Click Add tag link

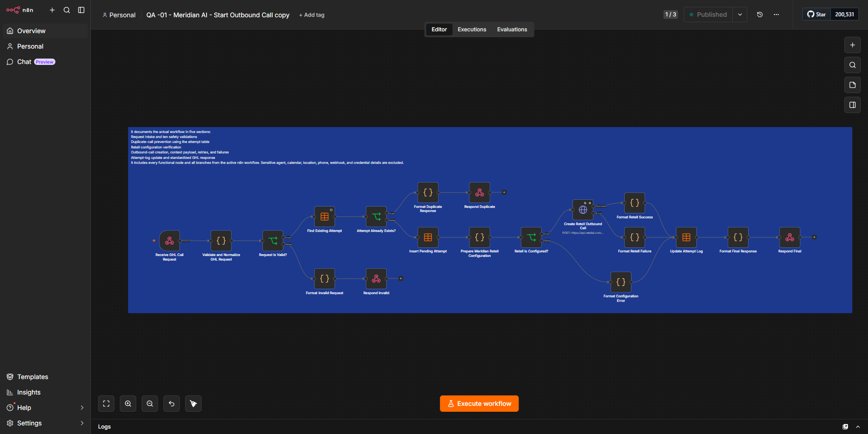click(x=312, y=15)
